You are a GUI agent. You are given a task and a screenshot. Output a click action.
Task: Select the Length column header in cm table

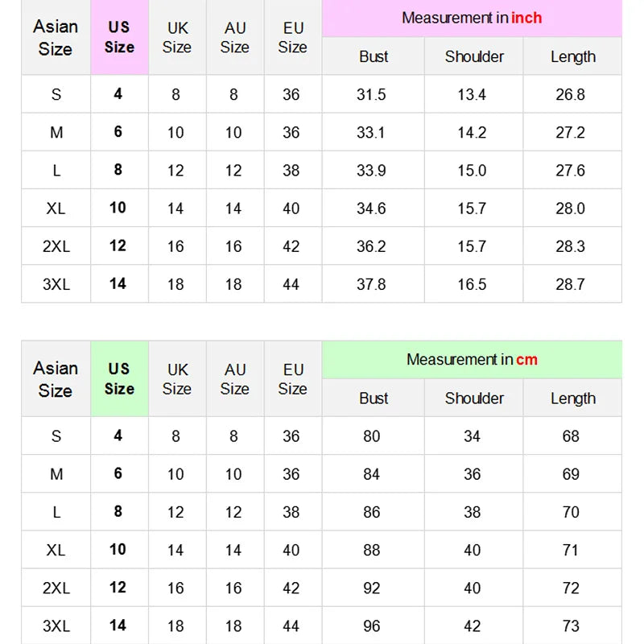click(x=573, y=398)
